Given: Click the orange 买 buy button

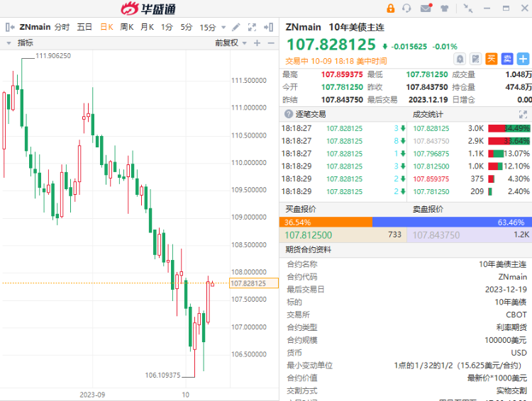Looking at the screenshot, I should point(492,58).
